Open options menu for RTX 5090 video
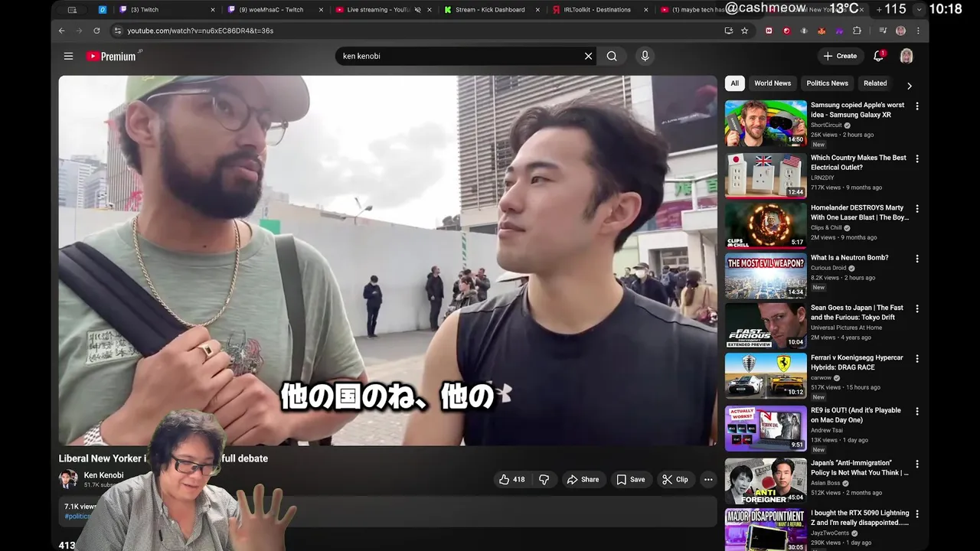 point(917,514)
